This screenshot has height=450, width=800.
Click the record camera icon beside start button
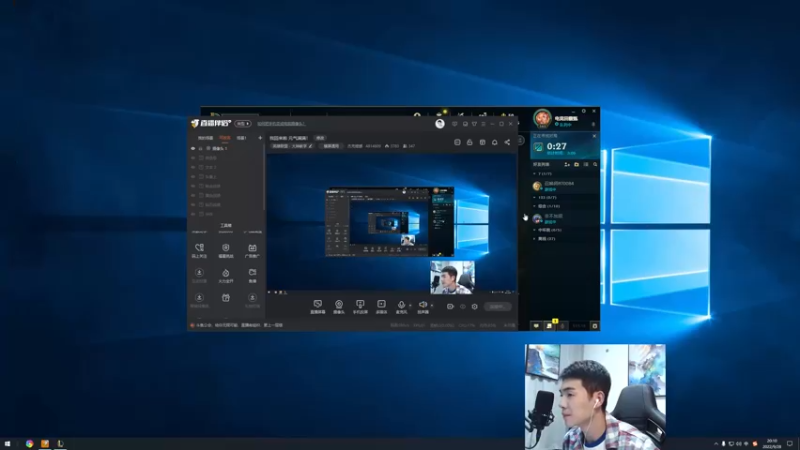450,307
